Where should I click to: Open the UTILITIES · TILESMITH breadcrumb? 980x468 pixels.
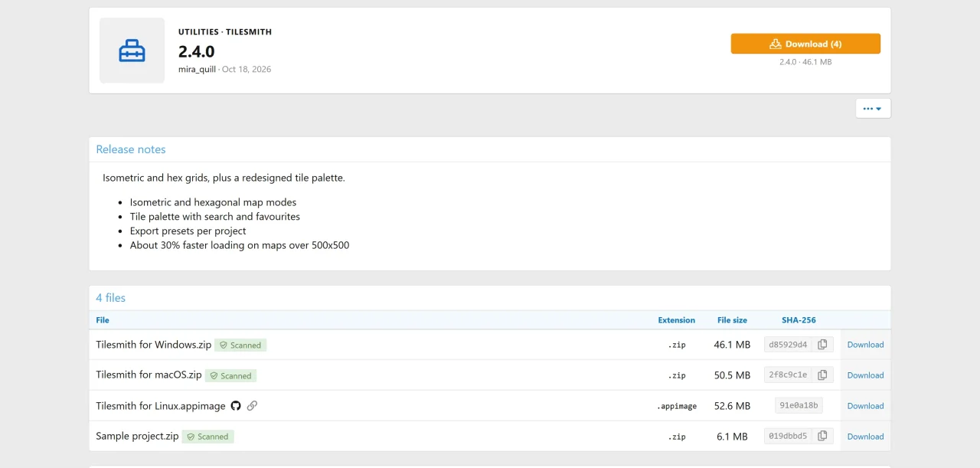[225, 32]
